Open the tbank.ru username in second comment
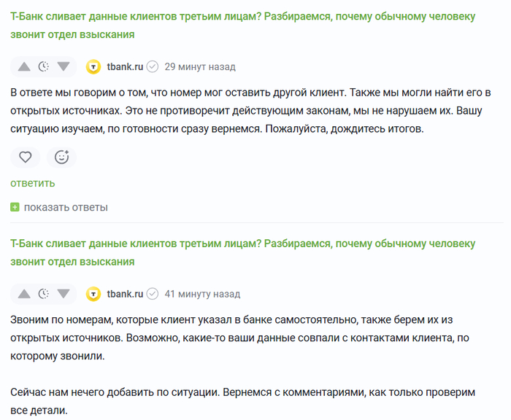The width and height of the screenshot is (511, 420). [x=125, y=294]
